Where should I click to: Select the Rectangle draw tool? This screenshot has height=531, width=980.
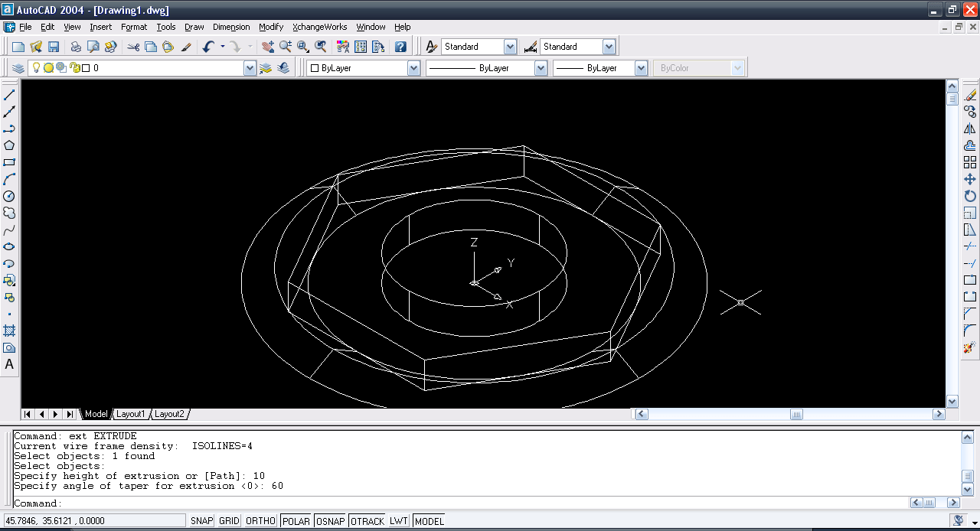[x=9, y=162]
